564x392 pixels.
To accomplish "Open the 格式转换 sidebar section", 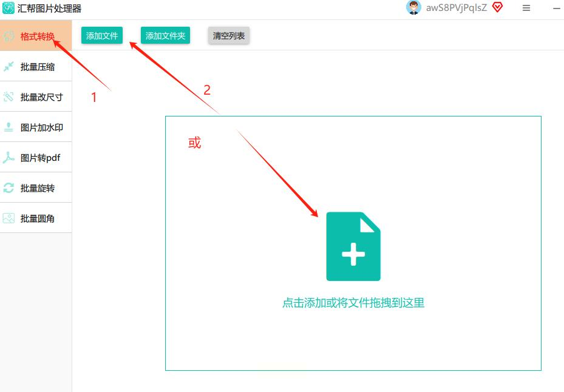I will (36, 36).
